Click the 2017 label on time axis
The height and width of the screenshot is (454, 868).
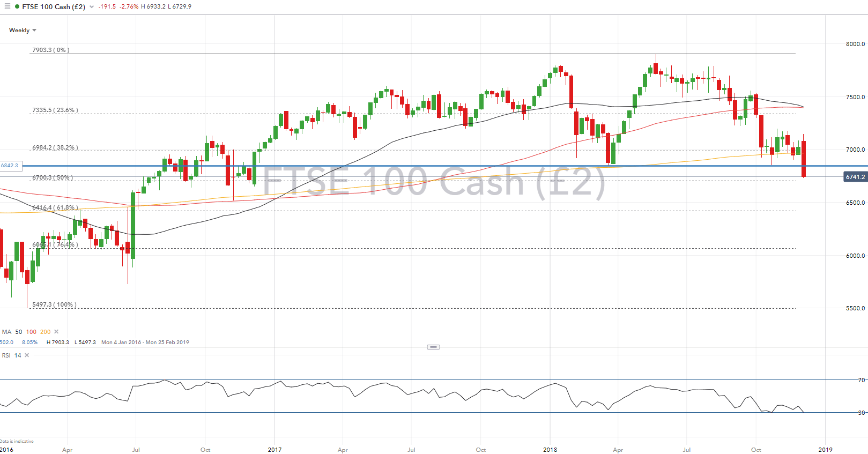pyautogui.click(x=275, y=450)
